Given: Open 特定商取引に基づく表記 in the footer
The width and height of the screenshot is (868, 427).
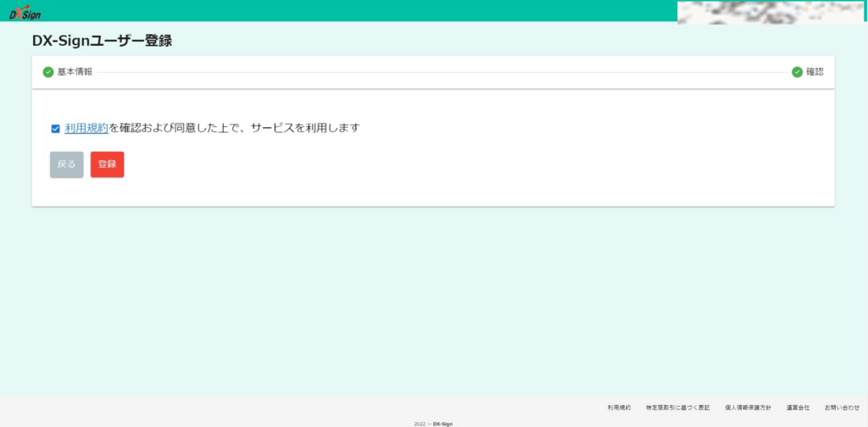Looking at the screenshot, I should point(677,408).
